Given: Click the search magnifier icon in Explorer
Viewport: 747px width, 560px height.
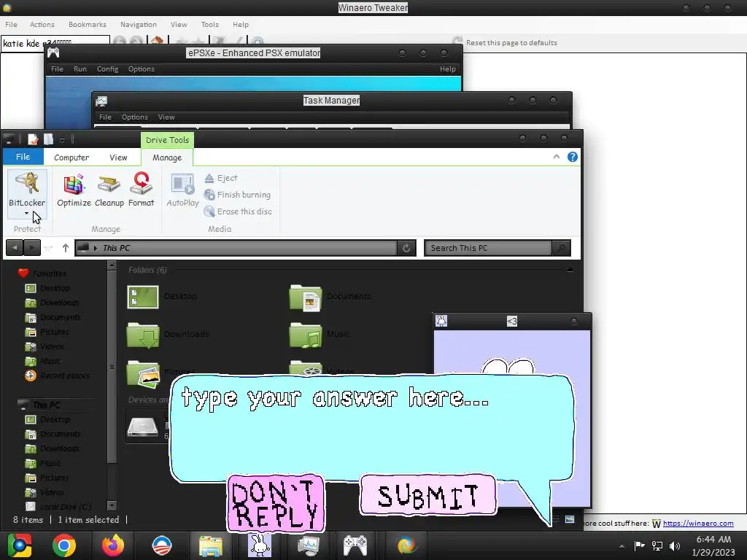Looking at the screenshot, I should point(561,248).
